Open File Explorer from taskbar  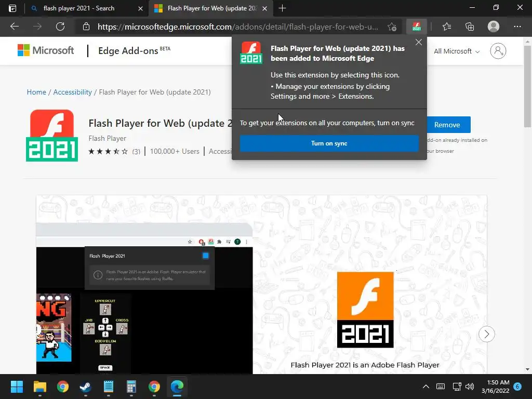tap(39, 387)
